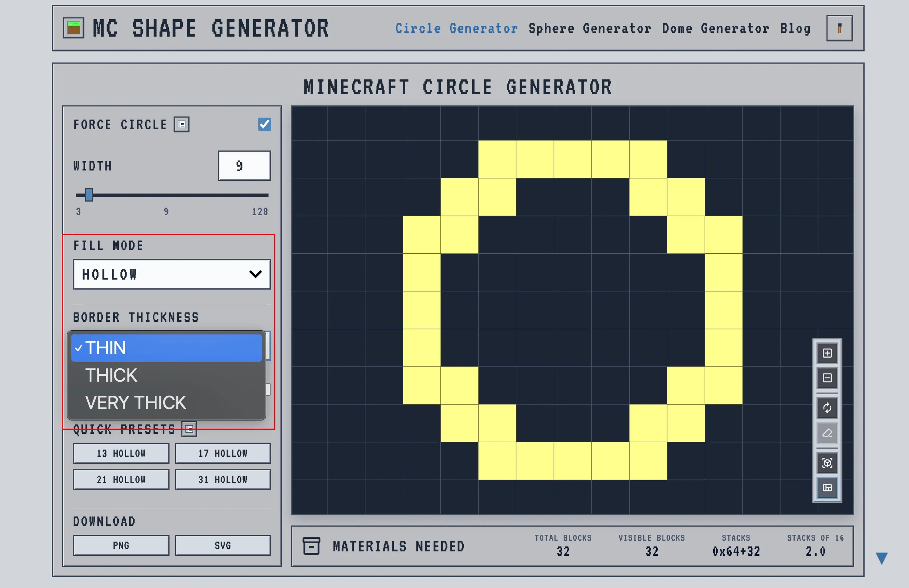Click the Total Blocks value 32
909x588 pixels.
pyautogui.click(x=563, y=551)
